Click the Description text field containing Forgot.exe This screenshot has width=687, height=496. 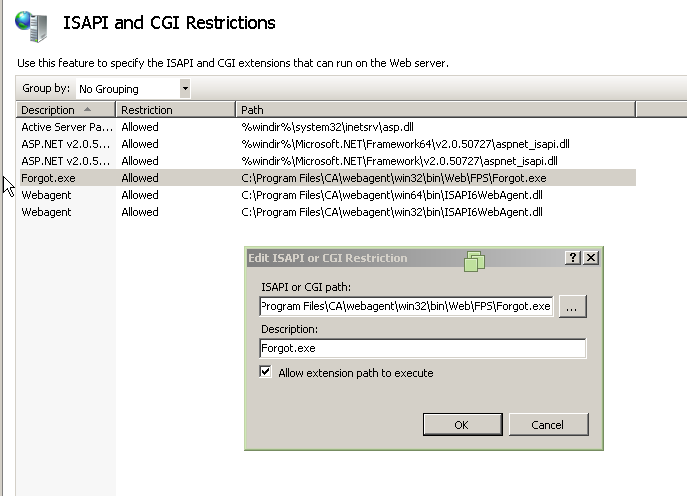[x=423, y=348]
